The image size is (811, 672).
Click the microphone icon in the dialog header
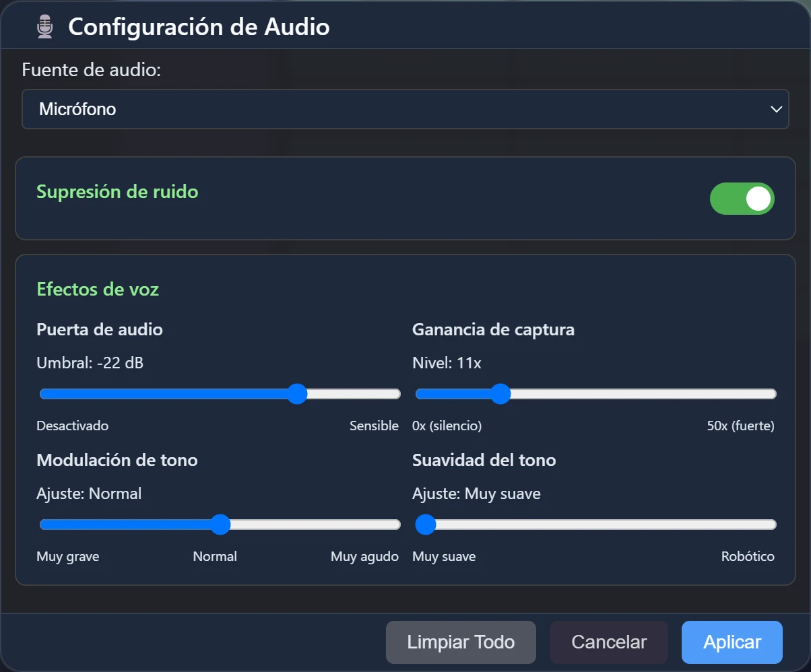coord(44,28)
